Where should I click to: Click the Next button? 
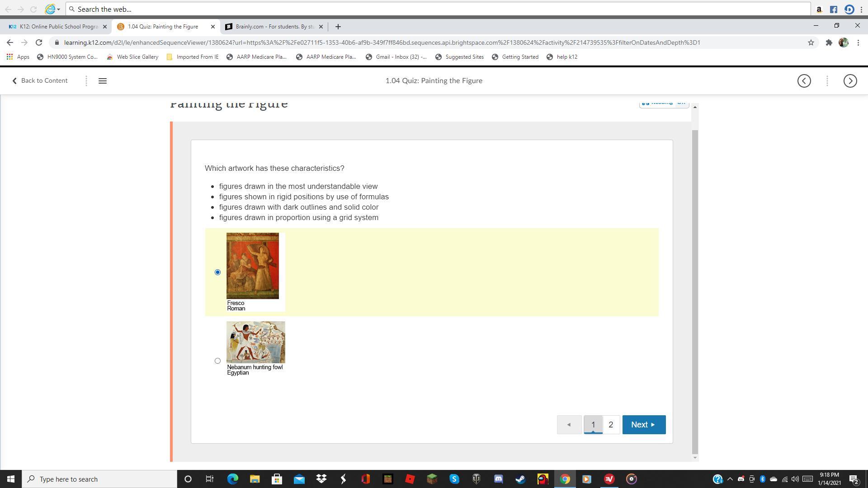pos(643,425)
